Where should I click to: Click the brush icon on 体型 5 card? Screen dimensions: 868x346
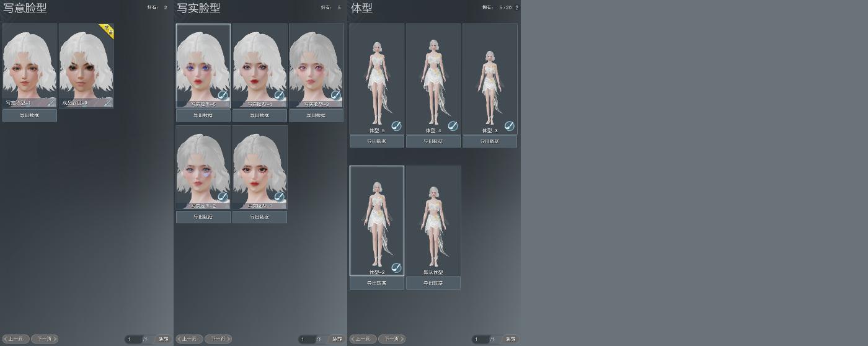(x=396, y=126)
